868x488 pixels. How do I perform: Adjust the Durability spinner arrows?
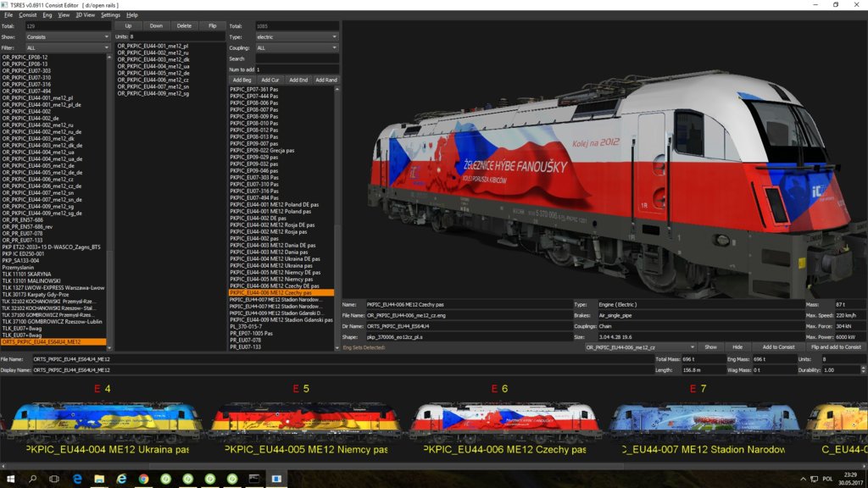click(x=863, y=369)
